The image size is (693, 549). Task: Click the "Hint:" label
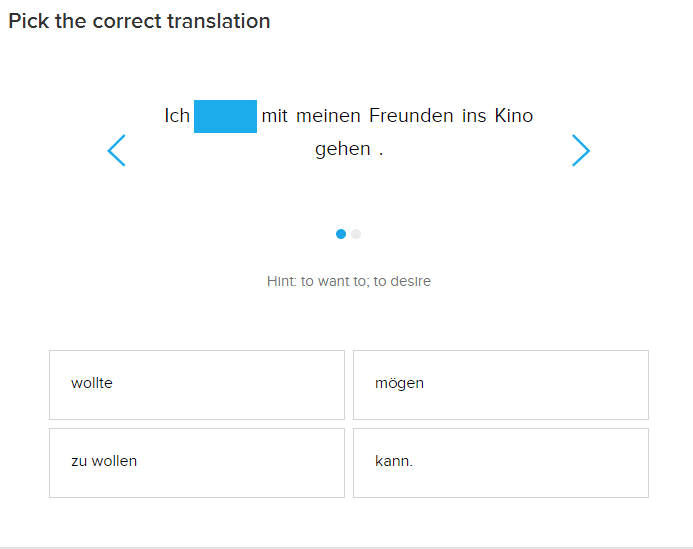(281, 282)
